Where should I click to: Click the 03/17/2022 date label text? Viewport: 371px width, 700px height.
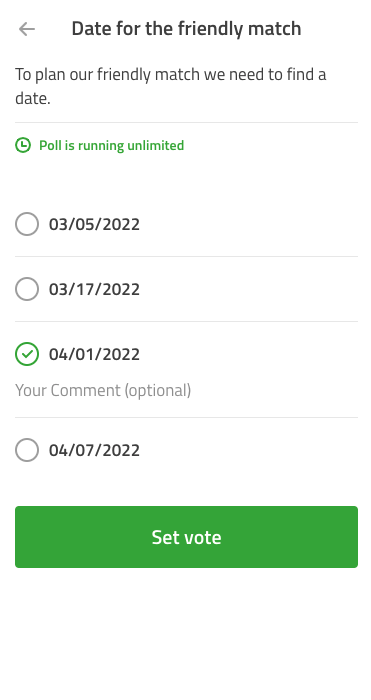click(94, 289)
